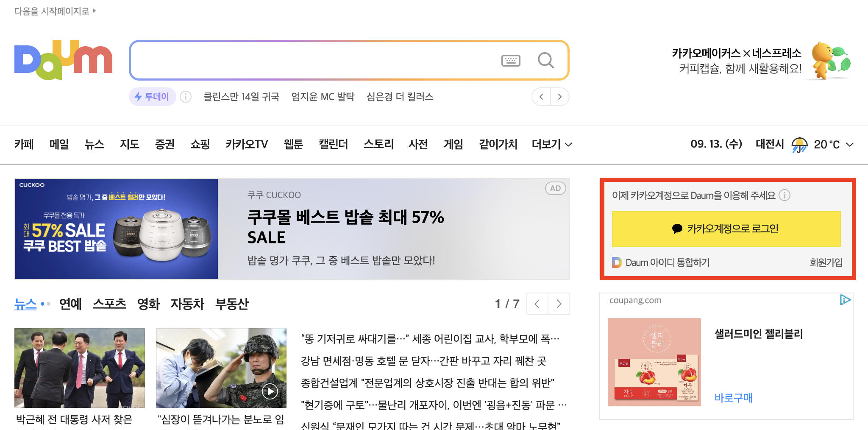The image size is (868, 430).
Task: Show previous trending keywords arrow
Action: 541,97
